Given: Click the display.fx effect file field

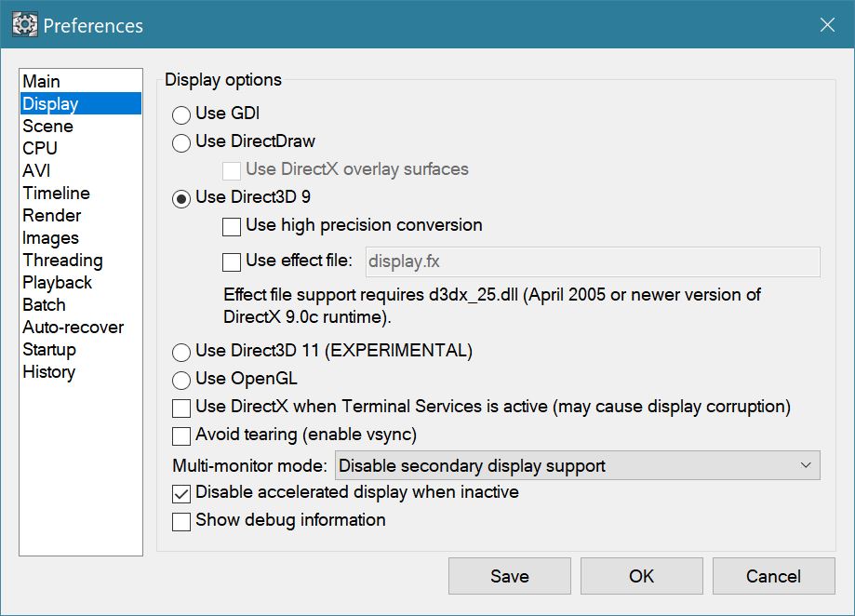Looking at the screenshot, I should point(593,261).
